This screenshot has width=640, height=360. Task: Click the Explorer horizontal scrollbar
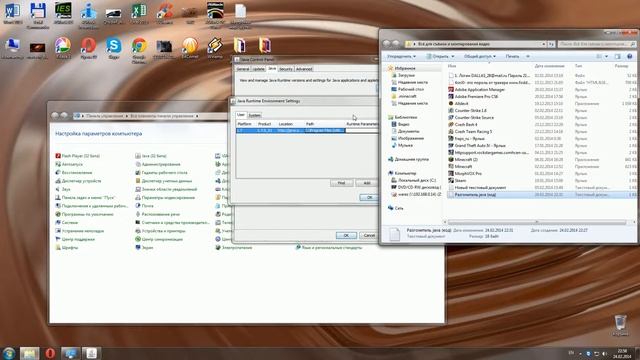(x=537, y=222)
